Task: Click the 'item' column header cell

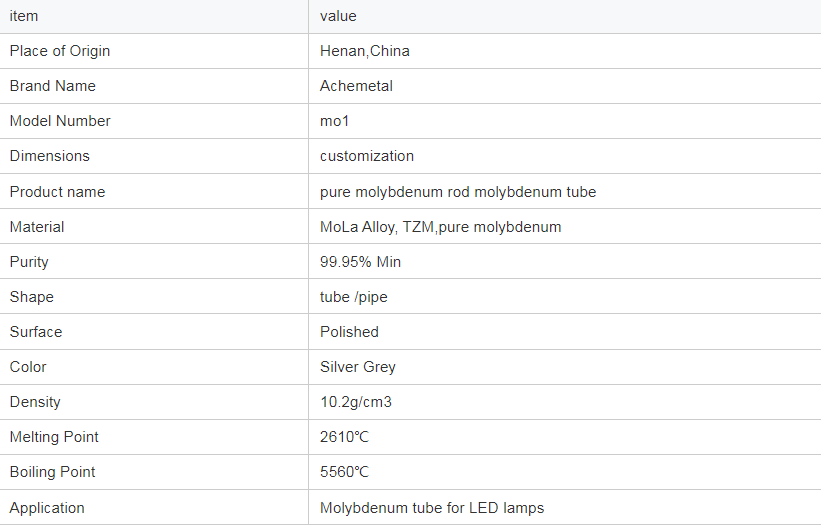Action: click(24, 16)
